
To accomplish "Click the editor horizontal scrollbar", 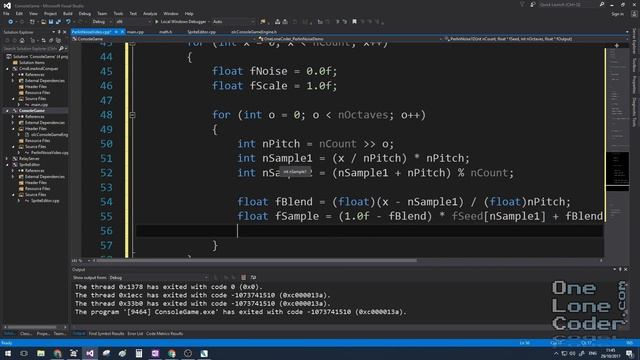I will point(257,260).
